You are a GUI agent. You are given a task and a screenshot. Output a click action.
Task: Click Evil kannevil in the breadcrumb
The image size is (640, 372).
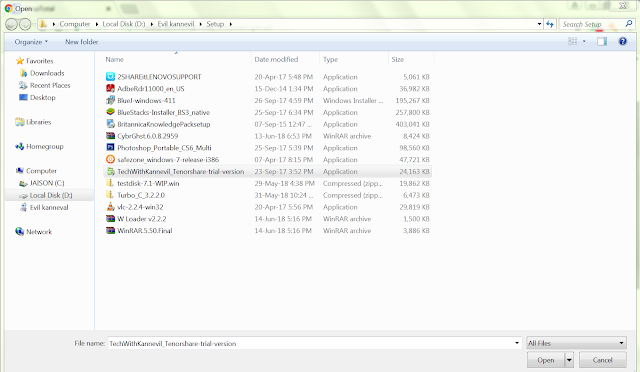pyautogui.click(x=176, y=24)
